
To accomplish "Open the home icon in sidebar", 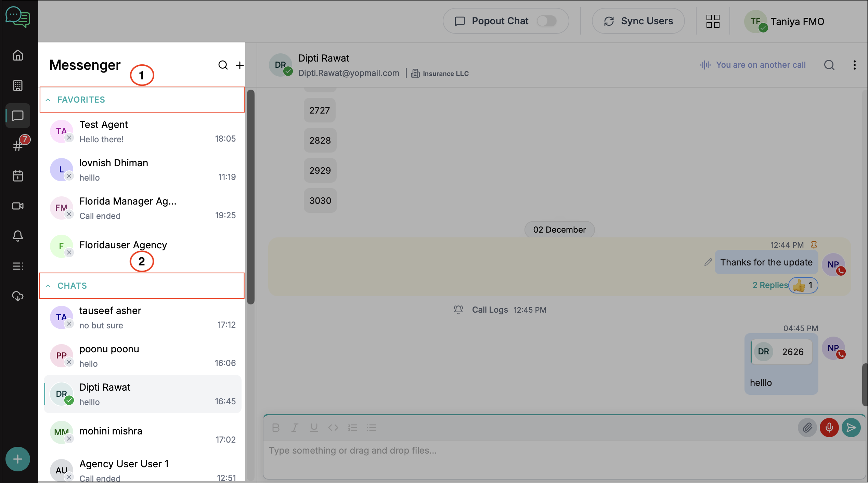I will click(x=18, y=55).
